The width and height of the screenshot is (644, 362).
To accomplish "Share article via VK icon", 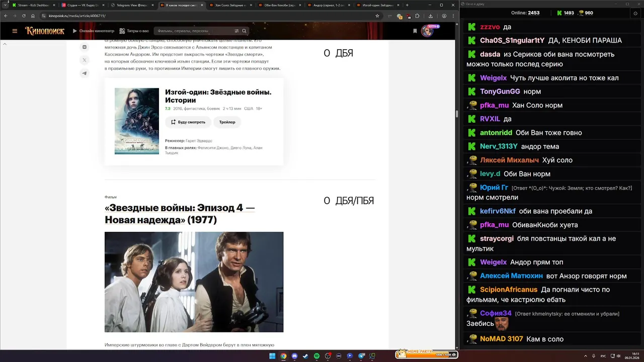I will click(x=85, y=47).
